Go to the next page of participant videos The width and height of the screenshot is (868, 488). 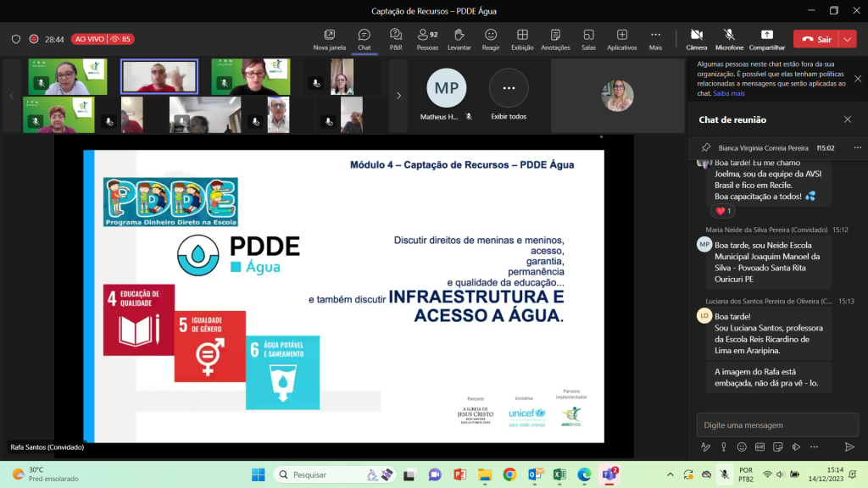398,95
